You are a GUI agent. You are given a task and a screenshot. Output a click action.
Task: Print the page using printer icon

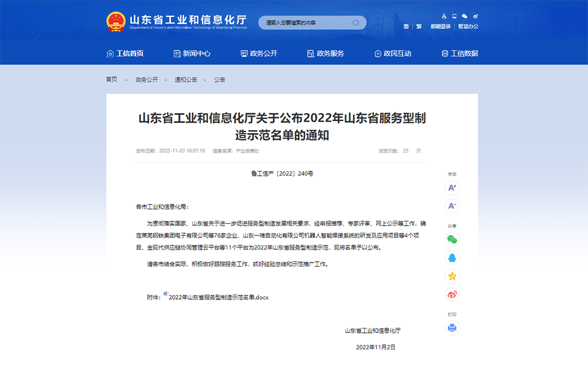(452, 328)
